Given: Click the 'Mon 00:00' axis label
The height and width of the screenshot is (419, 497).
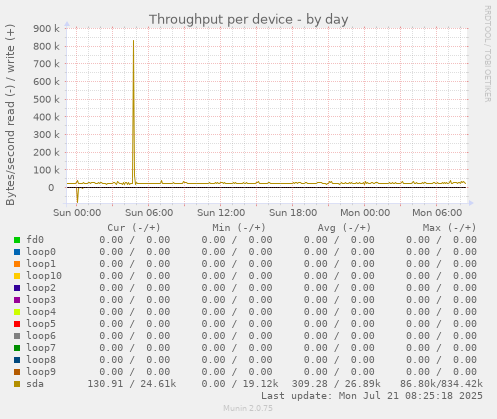Looking at the screenshot, I should (x=365, y=213).
